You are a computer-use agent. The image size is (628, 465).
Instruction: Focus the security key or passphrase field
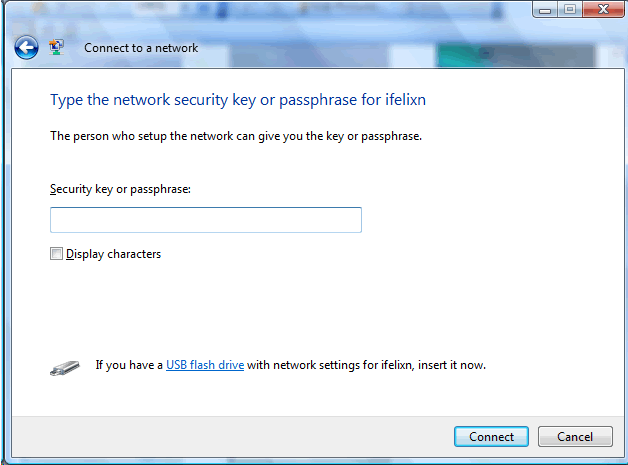pyautogui.click(x=205, y=220)
